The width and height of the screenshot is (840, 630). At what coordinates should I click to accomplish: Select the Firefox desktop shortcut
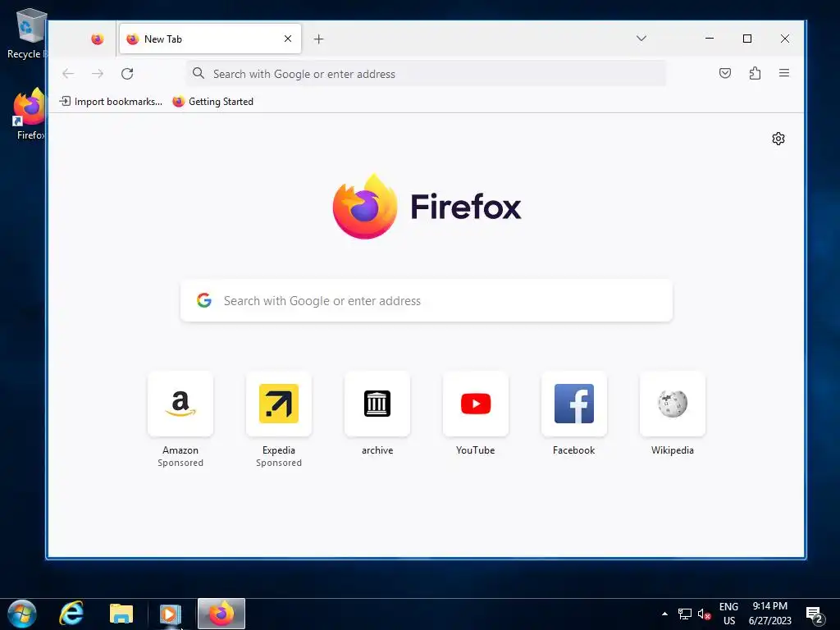[x=29, y=114]
